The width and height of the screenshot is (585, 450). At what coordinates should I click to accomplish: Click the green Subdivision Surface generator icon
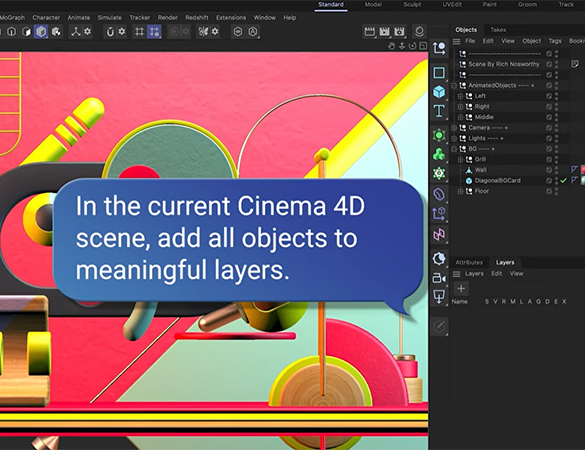pos(439,135)
